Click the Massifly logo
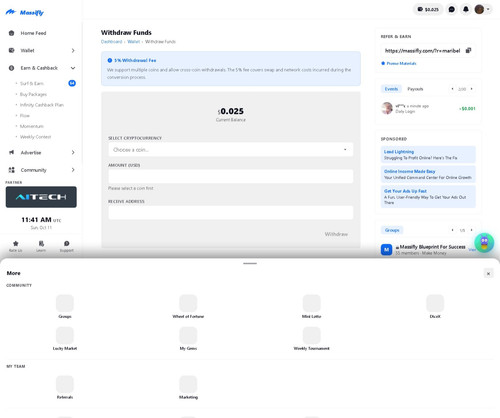 tap(25, 12)
